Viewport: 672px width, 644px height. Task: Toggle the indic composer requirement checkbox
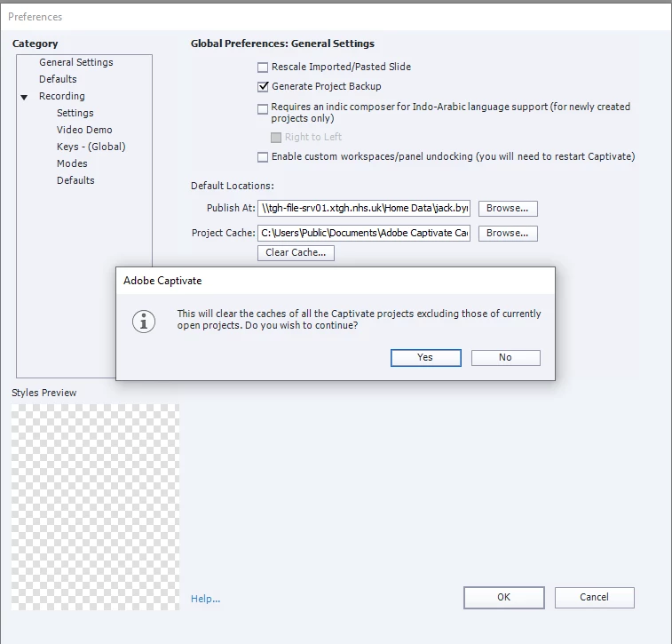[x=263, y=109]
